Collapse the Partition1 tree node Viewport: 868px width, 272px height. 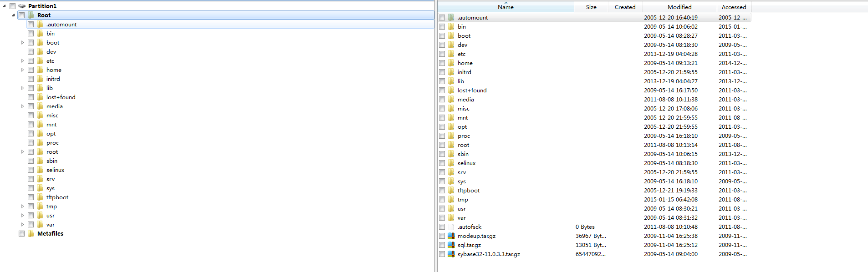(x=4, y=6)
